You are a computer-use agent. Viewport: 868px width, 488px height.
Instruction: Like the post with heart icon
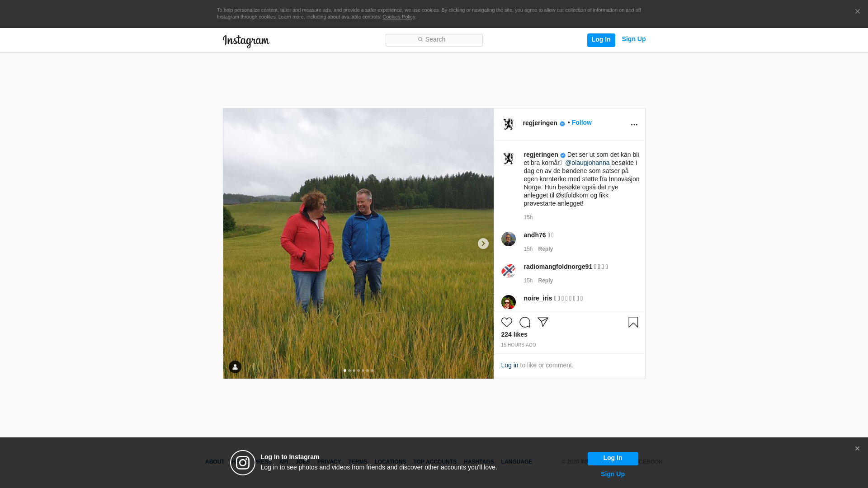(507, 322)
